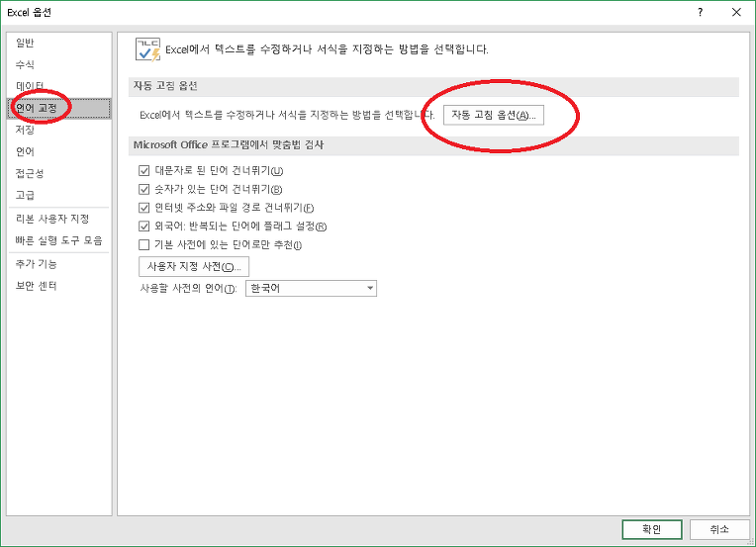Click the help question mark icon
Screen dimensions: 756x547
click(x=700, y=13)
